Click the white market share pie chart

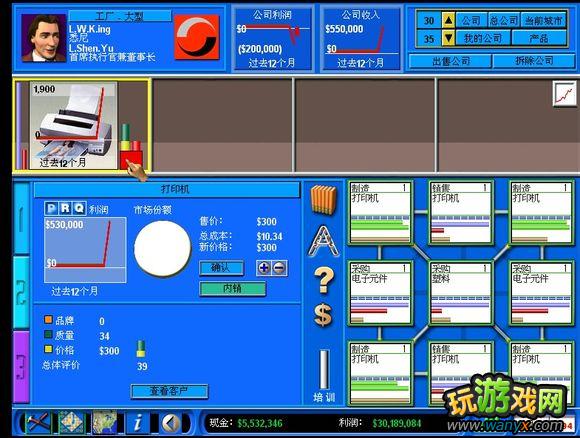[x=162, y=249]
